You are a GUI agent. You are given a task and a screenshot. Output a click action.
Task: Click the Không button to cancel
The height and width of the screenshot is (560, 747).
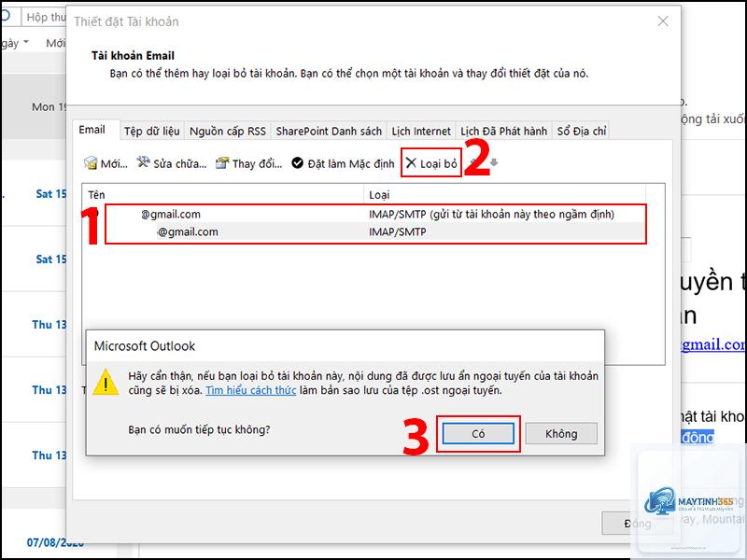pyautogui.click(x=561, y=434)
